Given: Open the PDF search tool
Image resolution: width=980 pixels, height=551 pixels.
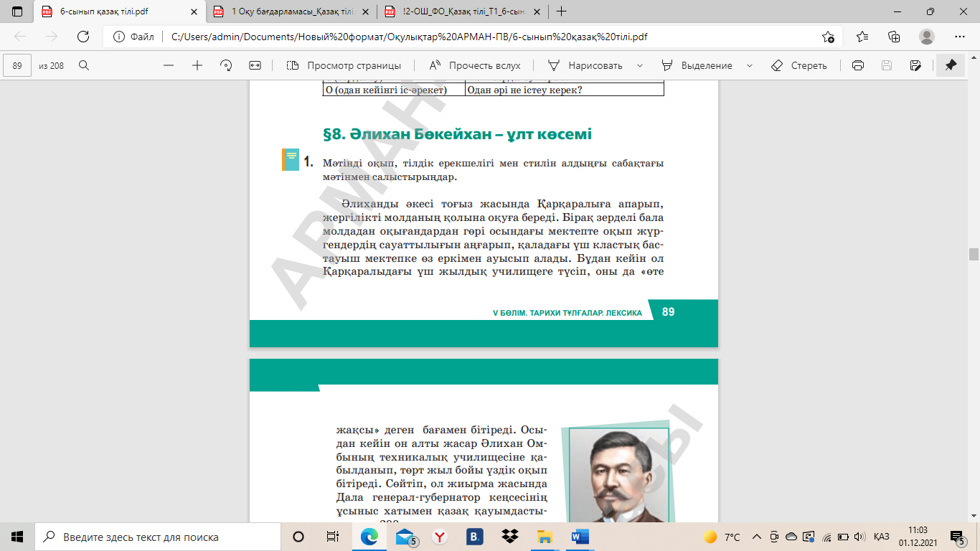Looking at the screenshot, I should point(84,65).
